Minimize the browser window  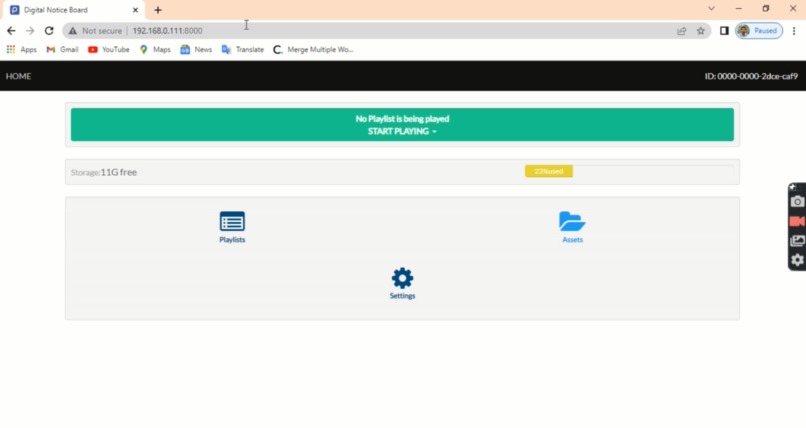pyautogui.click(x=739, y=9)
